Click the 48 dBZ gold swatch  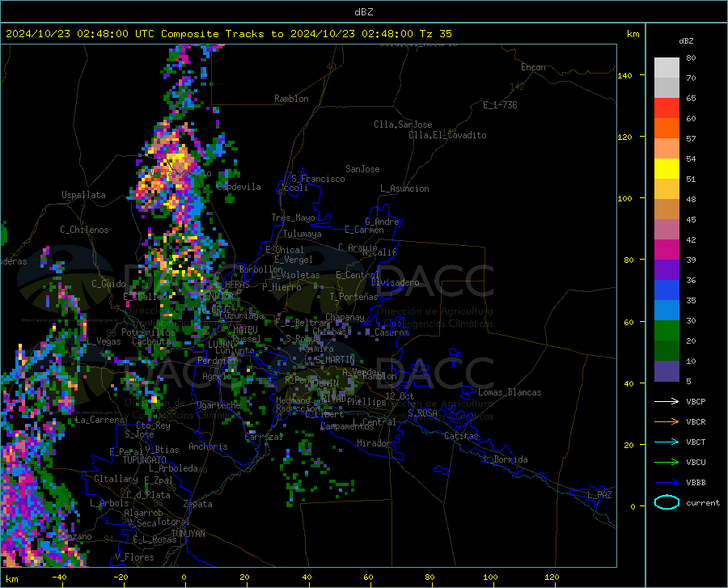point(667,189)
